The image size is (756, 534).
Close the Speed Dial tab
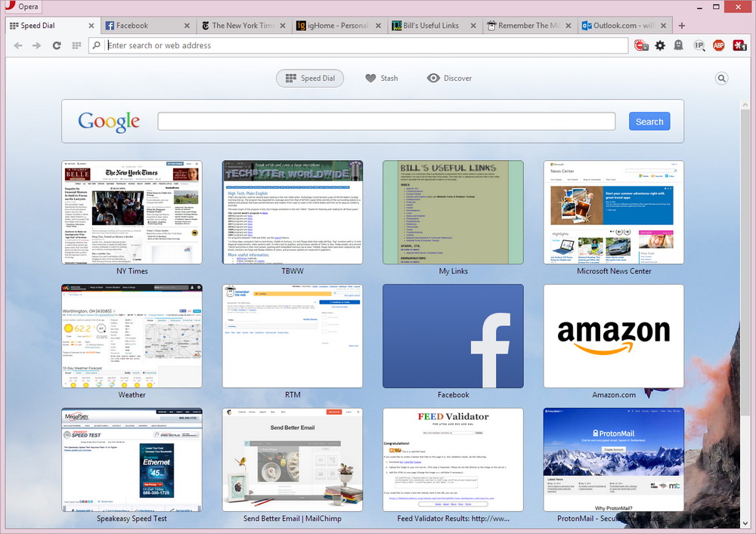click(91, 26)
